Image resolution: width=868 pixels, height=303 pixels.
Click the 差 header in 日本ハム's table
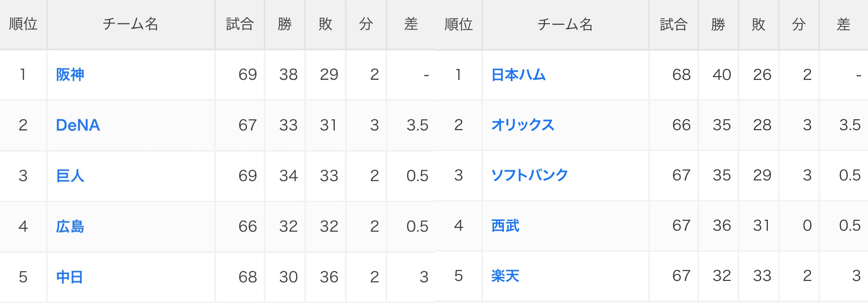pos(843,25)
